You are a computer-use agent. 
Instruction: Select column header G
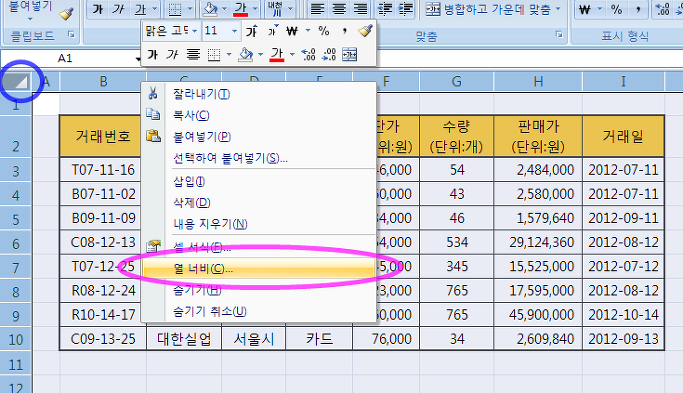click(x=456, y=81)
